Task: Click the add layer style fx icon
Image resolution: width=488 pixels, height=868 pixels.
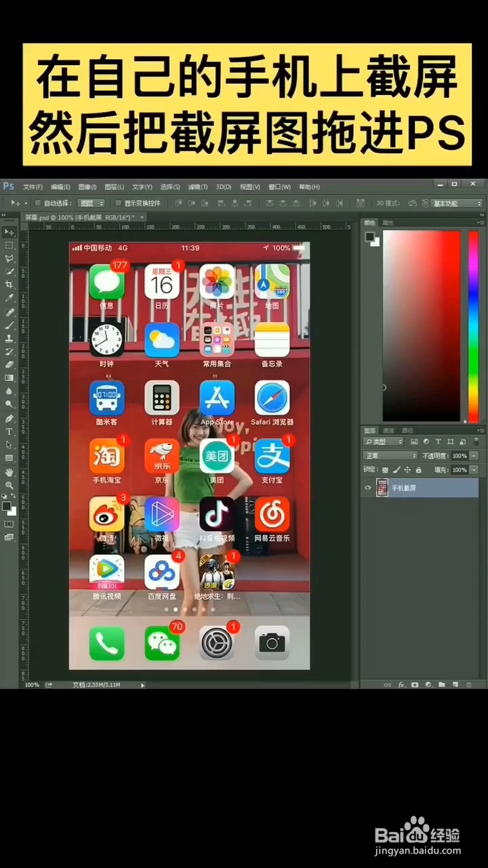Action: click(x=401, y=685)
